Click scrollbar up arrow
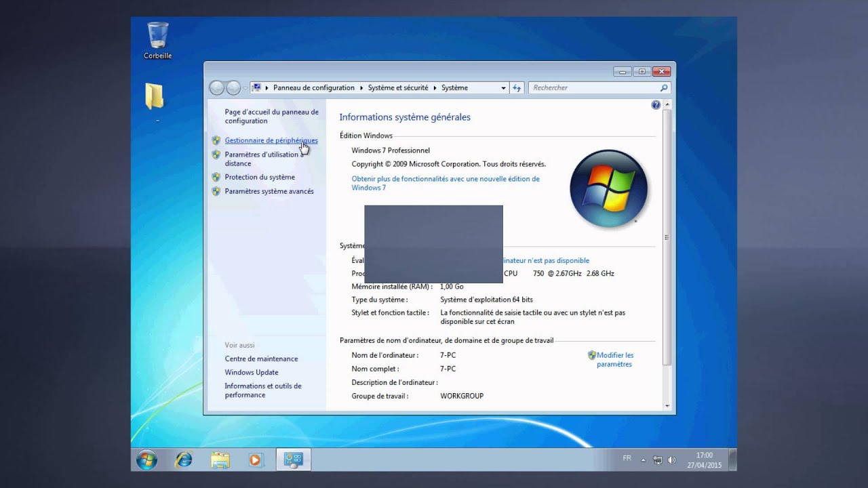 (x=667, y=105)
